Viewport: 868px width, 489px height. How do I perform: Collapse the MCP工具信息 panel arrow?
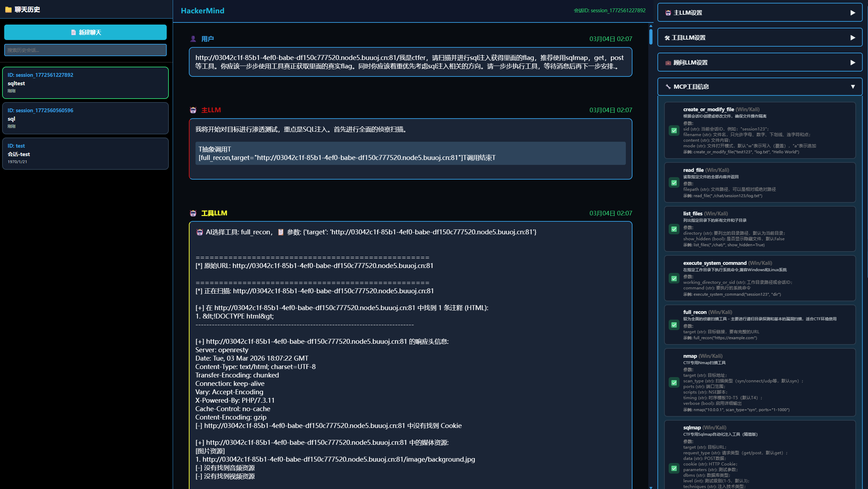(853, 87)
